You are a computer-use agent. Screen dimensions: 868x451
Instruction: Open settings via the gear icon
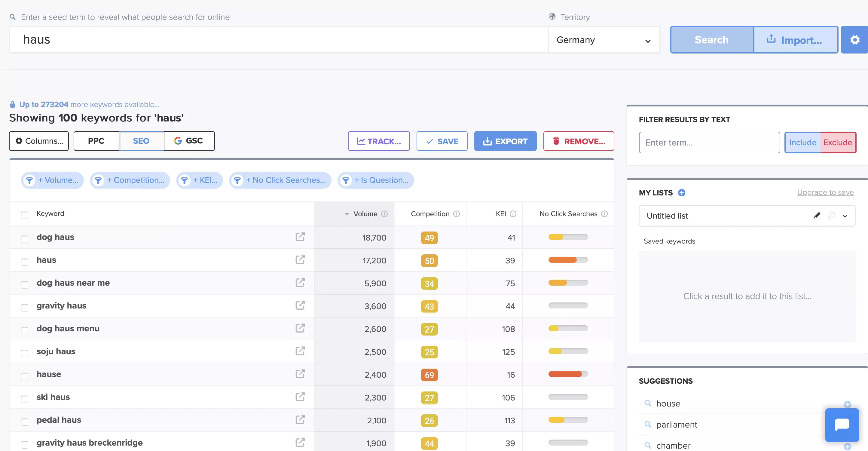(x=854, y=39)
